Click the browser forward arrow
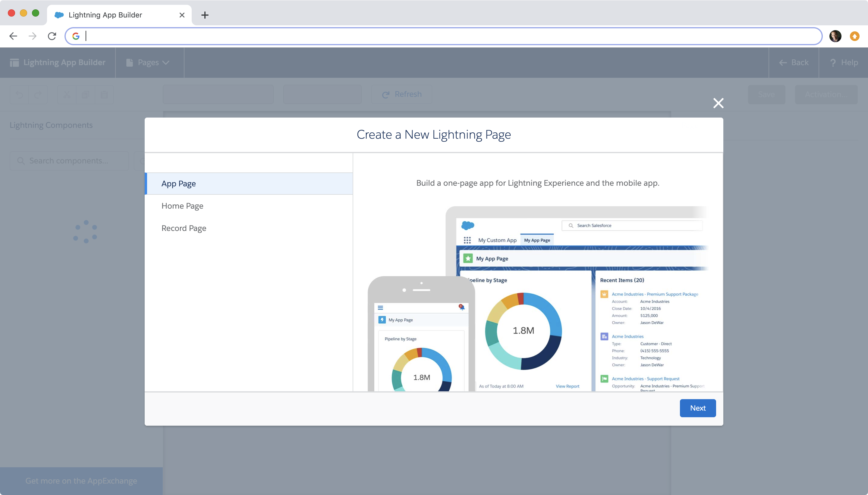The image size is (868, 495). coord(33,36)
